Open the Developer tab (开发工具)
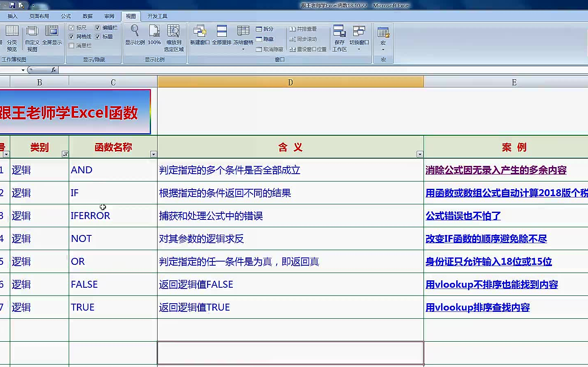Viewport: 588px width, 367px height. coord(158,16)
